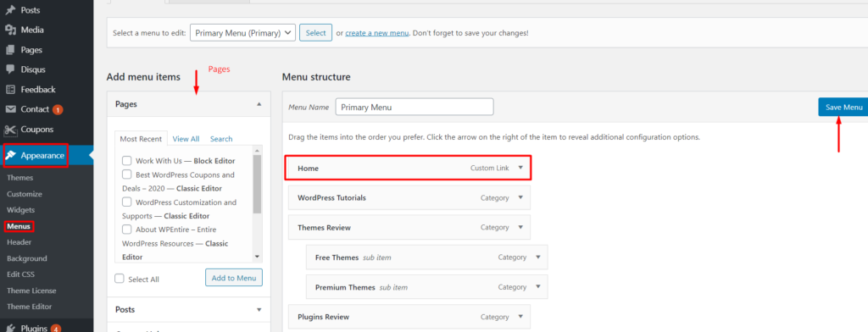Viewport: 868px width, 332px height.
Task: Switch to the View All tab
Action: coord(186,139)
